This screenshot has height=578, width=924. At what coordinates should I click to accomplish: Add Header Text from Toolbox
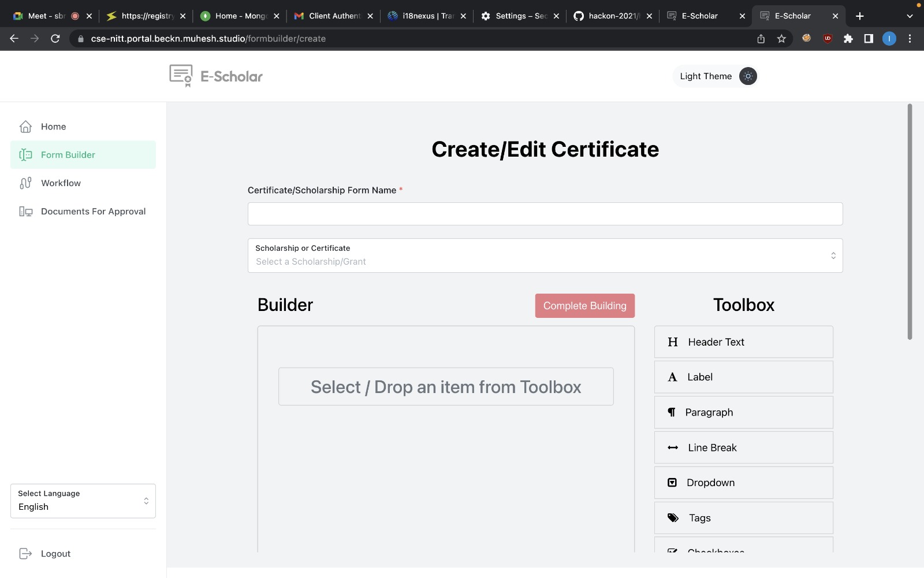pos(744,342)
